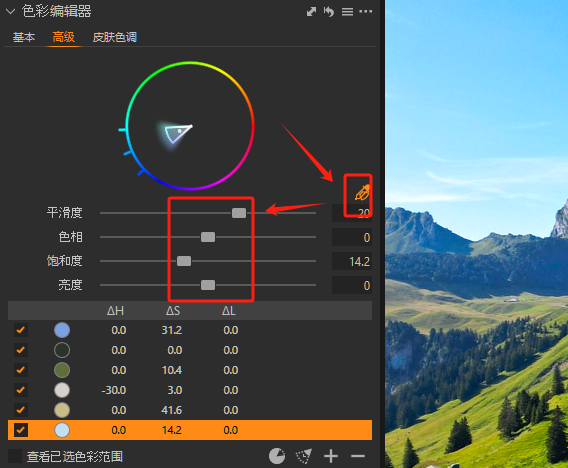Enable 查看已选色彩范围 checkbox

click(x=15, y=456)
